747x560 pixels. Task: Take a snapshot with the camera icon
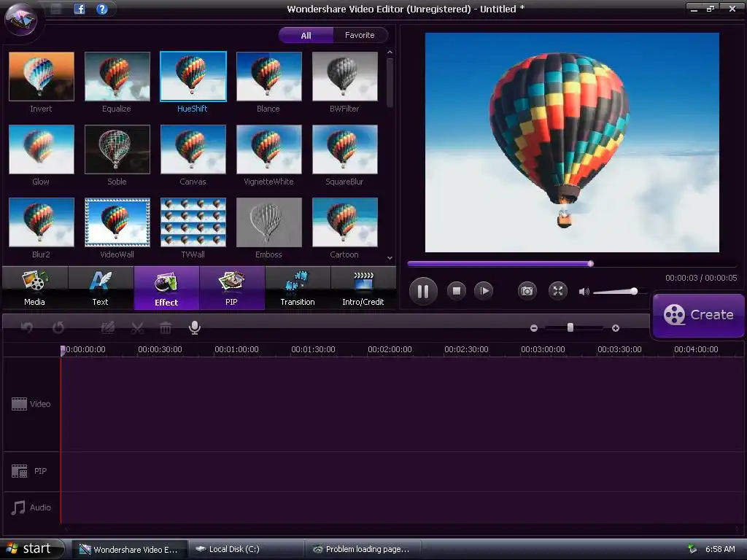coord(527,290)
